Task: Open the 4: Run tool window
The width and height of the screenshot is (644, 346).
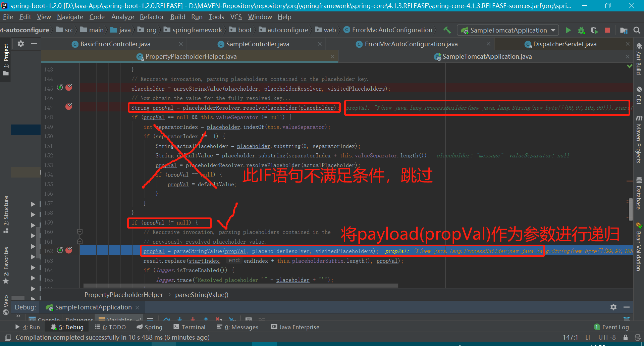Action: tap(28, 327)
